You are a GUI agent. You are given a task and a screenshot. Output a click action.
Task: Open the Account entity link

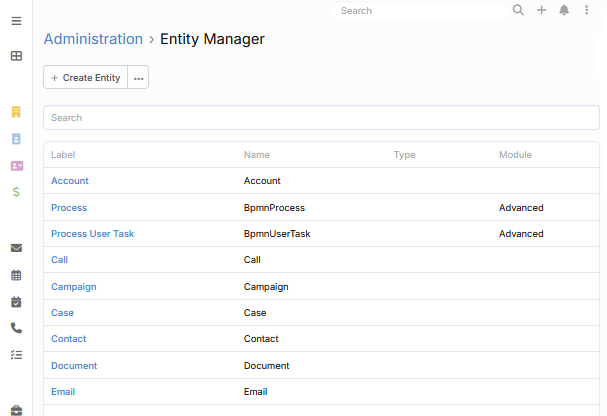tap(70, 181)
